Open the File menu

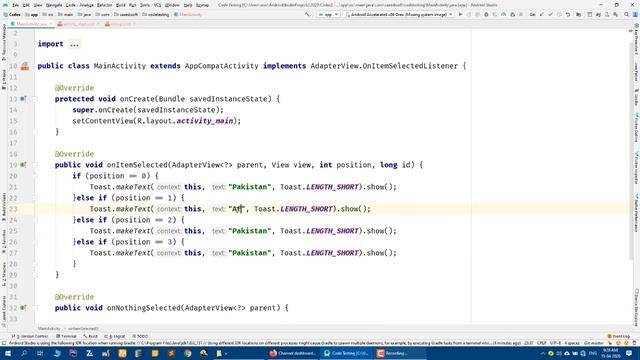(15, 5)
